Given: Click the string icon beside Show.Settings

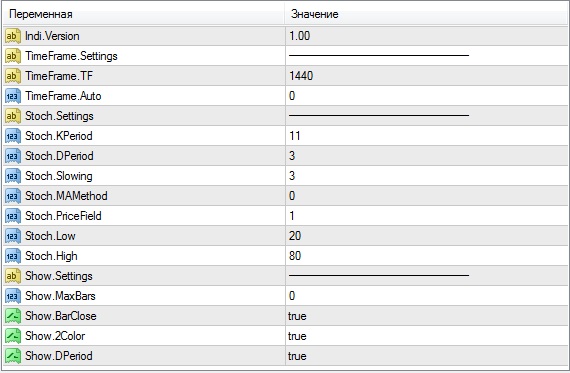Looking at the screenshot, I should coord(13,276).
